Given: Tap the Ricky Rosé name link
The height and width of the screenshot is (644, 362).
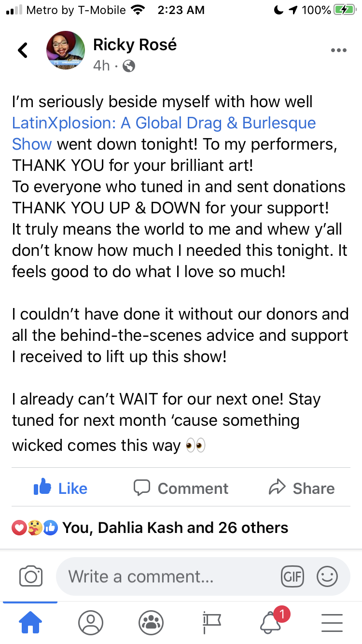Looking at the screenshot, I should point(135,45).
